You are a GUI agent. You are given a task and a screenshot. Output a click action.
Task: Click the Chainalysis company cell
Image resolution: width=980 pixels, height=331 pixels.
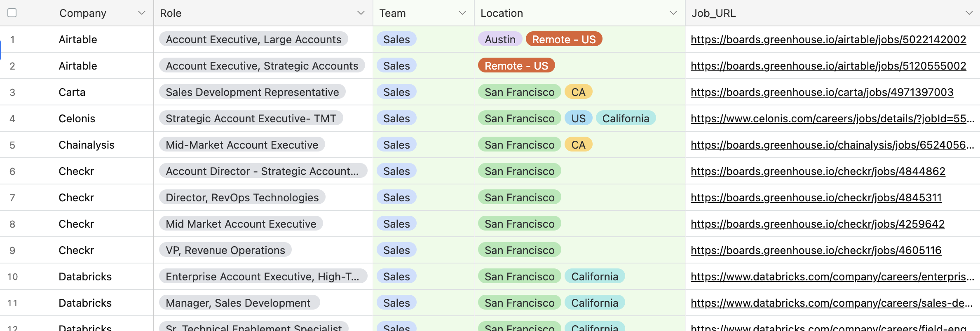(87, 145)
